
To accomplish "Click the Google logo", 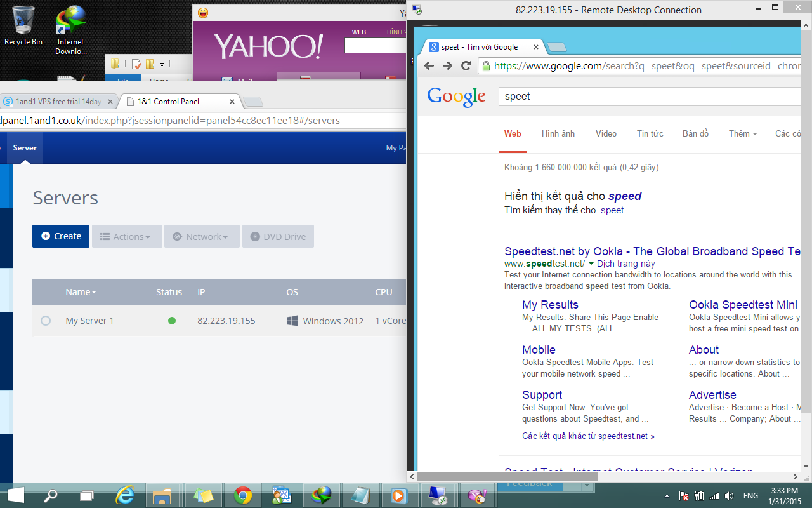I will click(456, 97).
